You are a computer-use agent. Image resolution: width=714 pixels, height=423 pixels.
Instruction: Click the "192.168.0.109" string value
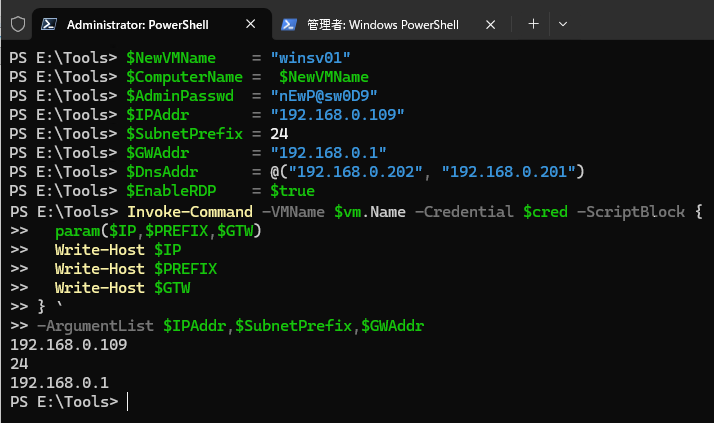(337, 115)
